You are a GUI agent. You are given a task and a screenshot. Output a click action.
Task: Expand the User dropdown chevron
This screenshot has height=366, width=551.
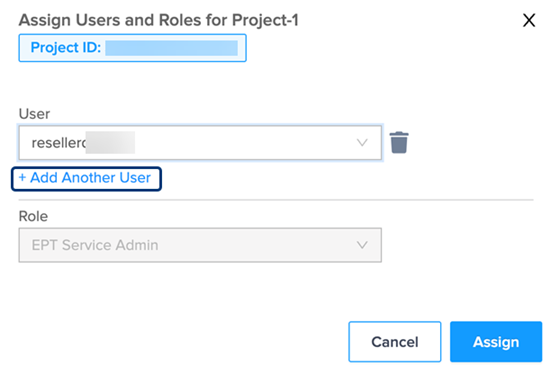362,143
